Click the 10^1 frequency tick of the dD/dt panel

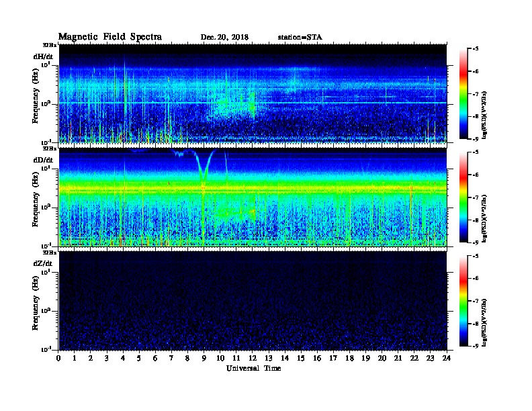tap(46, 169)
